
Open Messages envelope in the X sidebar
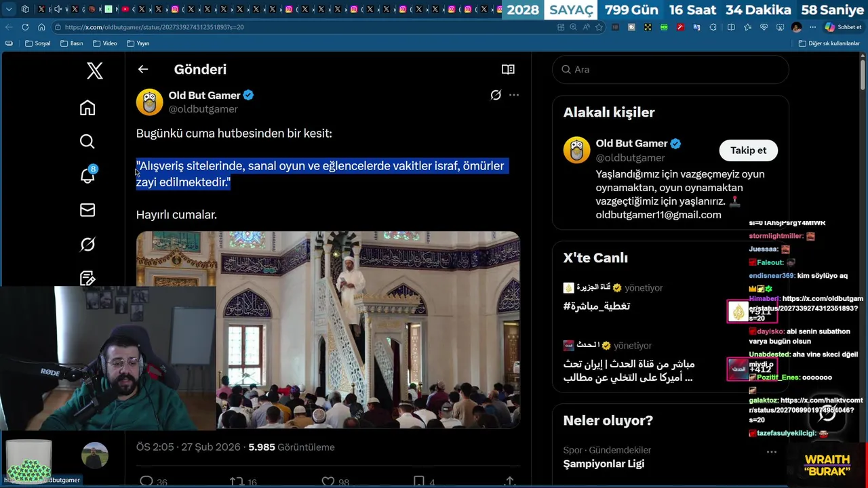click(87, 210)
